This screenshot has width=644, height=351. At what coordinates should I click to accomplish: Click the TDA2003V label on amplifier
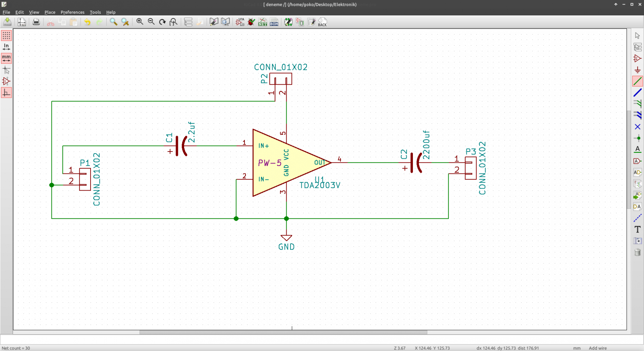coord(320,185)
